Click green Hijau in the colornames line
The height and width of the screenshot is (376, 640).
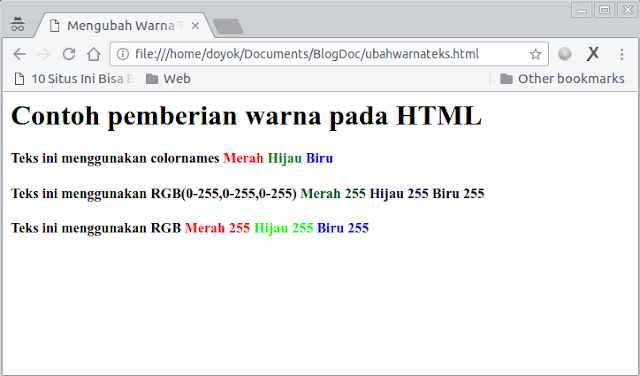[x=284, y=158]
